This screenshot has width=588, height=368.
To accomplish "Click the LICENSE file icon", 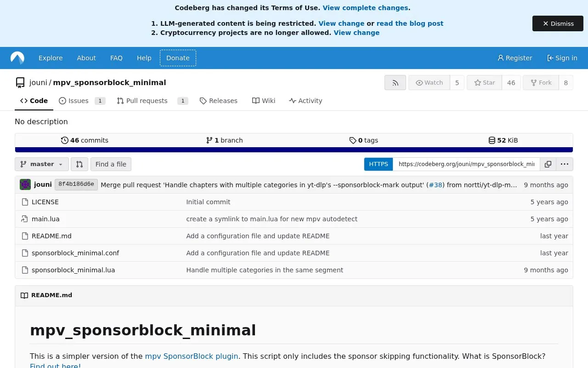I will [x=25, y=202].
